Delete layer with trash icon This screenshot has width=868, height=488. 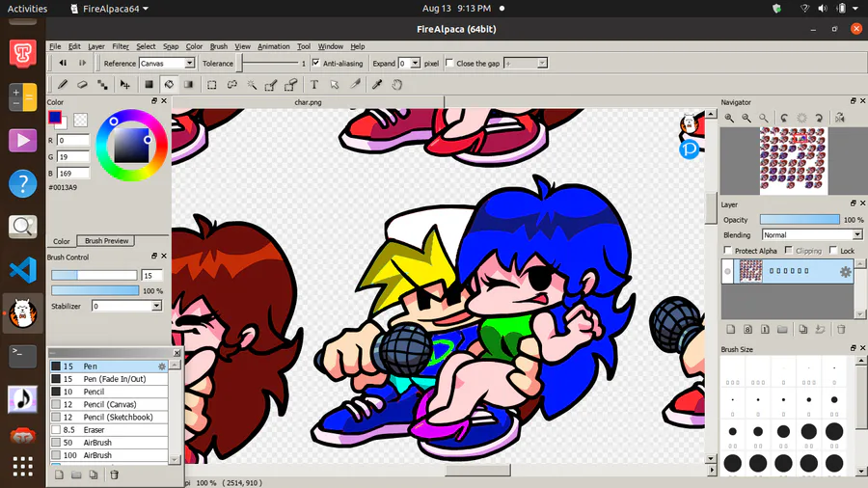click(x=841, y=329)
